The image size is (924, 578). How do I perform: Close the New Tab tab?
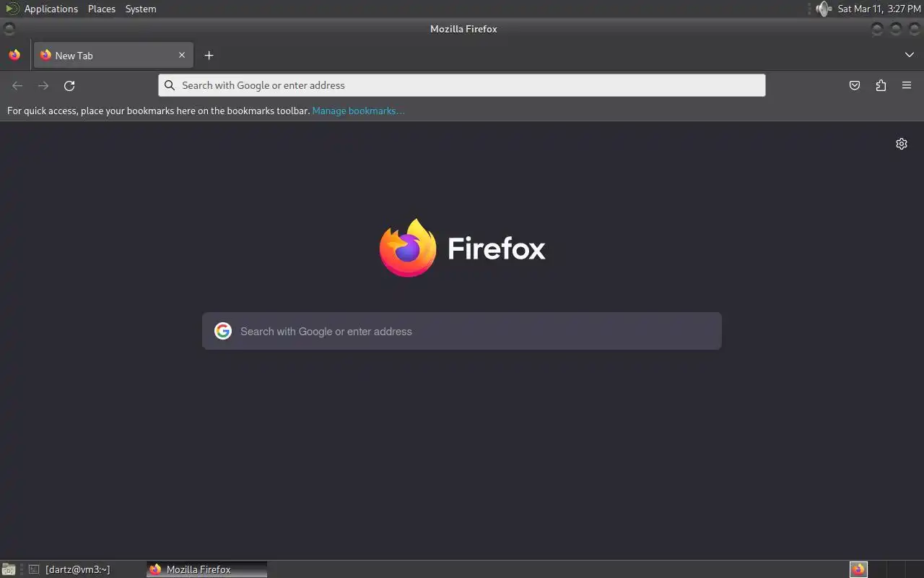182,55
